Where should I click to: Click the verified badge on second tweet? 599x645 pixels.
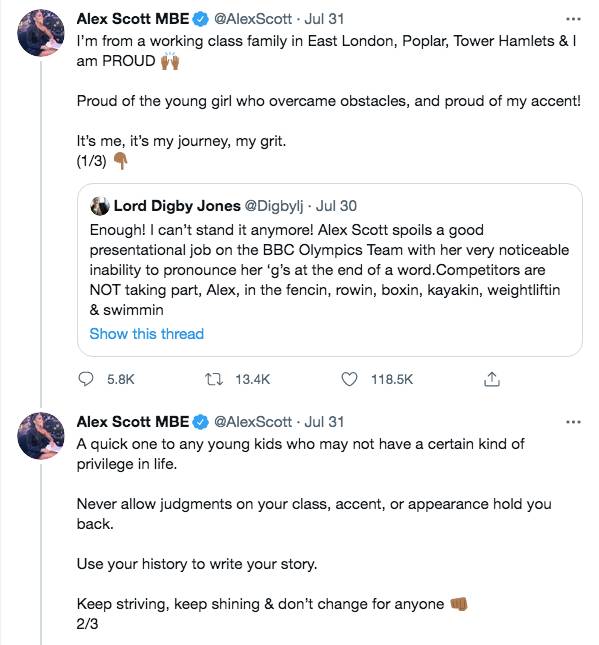click(201, 422)
